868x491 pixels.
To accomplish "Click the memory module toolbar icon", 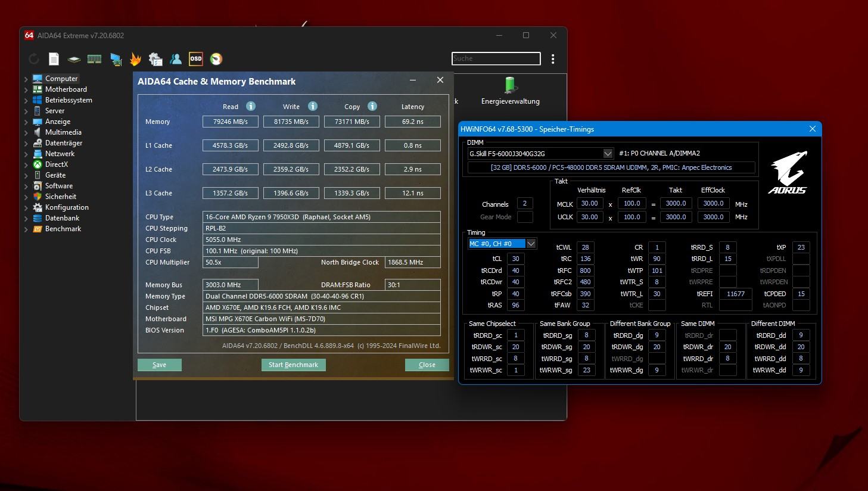I will (x=94, y=59).
